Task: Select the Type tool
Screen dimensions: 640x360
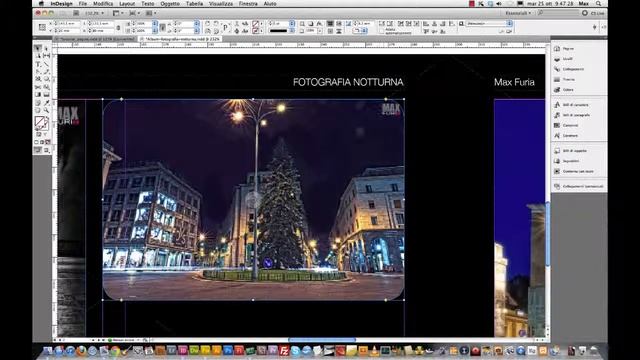Action: click(x=38, y=64)
